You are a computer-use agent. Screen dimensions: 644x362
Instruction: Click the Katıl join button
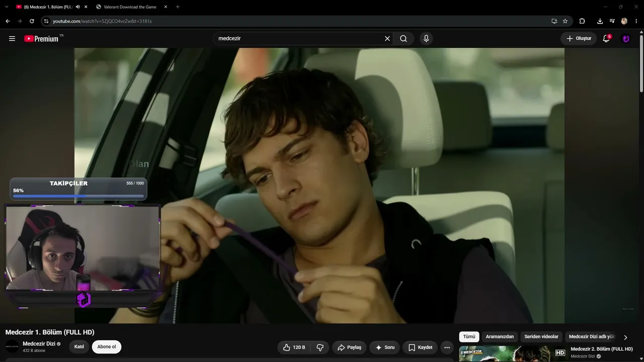pos(79,347)
